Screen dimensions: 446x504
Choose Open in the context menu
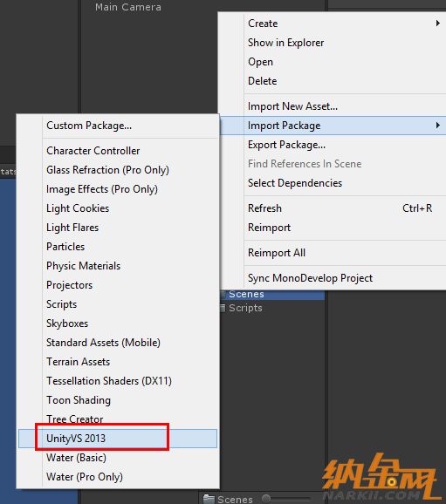tap(333, 62)
